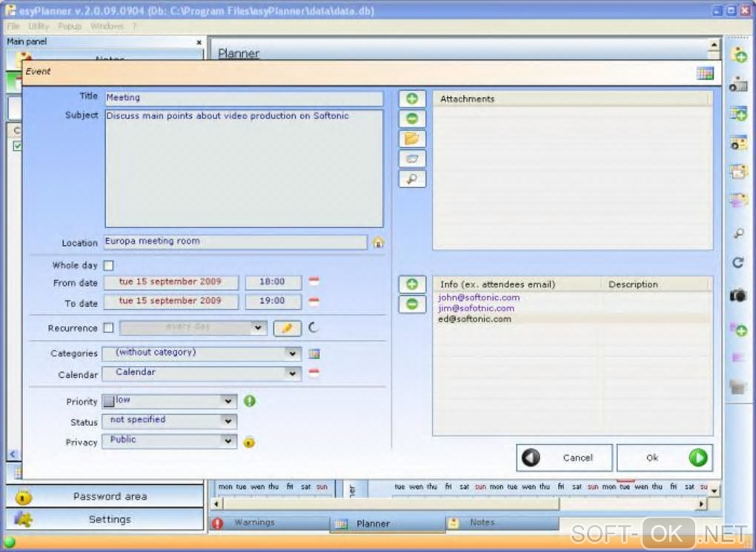Open the categories grid icon
This screenshot has width=756, height=552.
314,354
